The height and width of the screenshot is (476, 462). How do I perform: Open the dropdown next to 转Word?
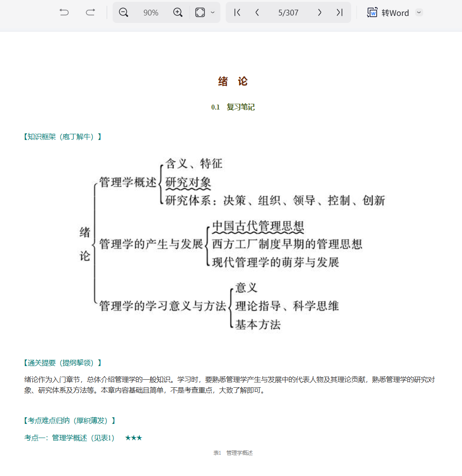[x=419, y=12]
